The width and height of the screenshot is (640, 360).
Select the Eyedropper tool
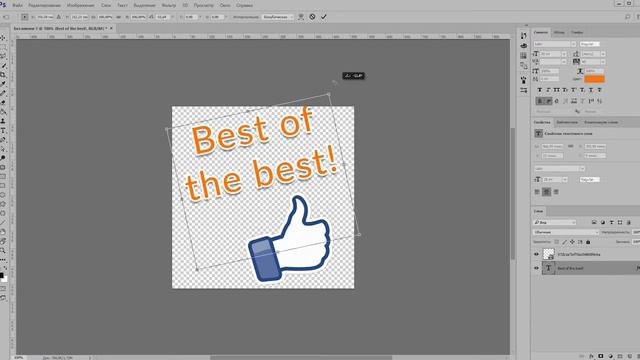(3, 84)
